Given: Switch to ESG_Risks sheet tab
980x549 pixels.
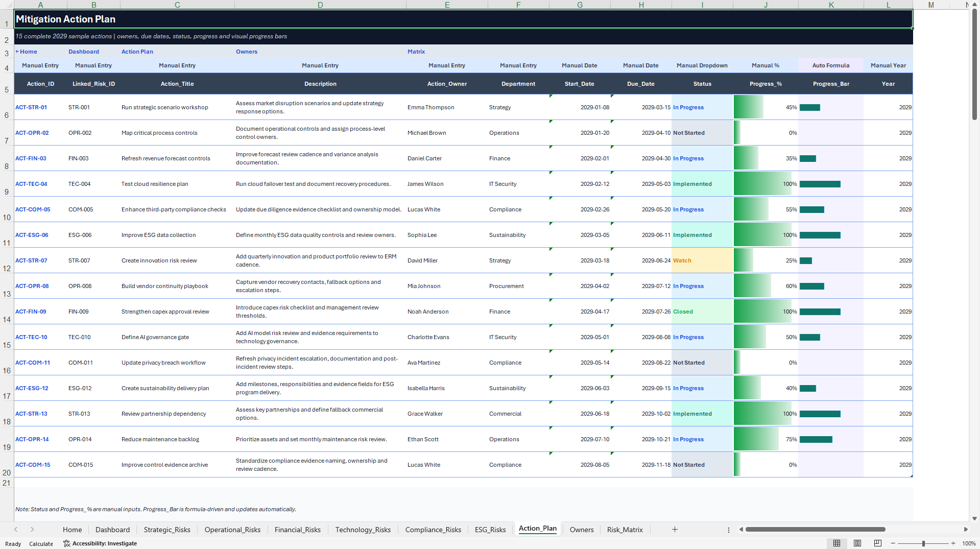Looking at the screenshot, I should [x=490, y=530].
